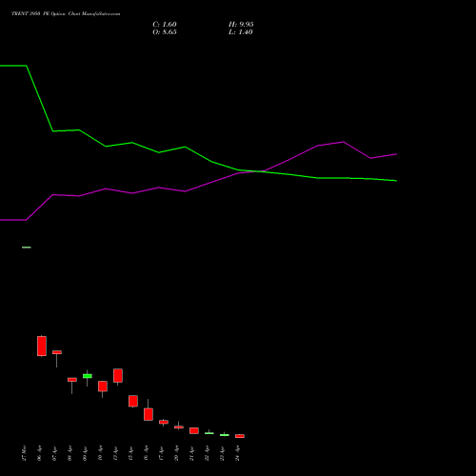Select the high value H: 9.95

[x=241, y=25]
